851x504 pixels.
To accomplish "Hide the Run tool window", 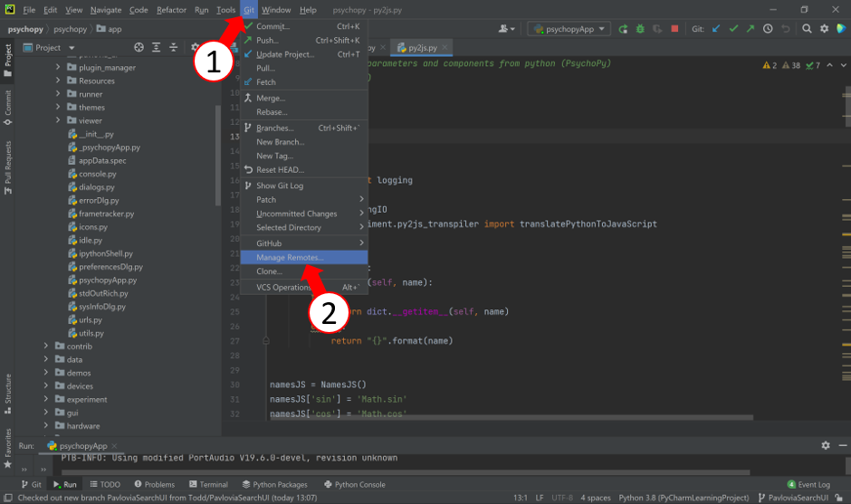I will point(843,445).
